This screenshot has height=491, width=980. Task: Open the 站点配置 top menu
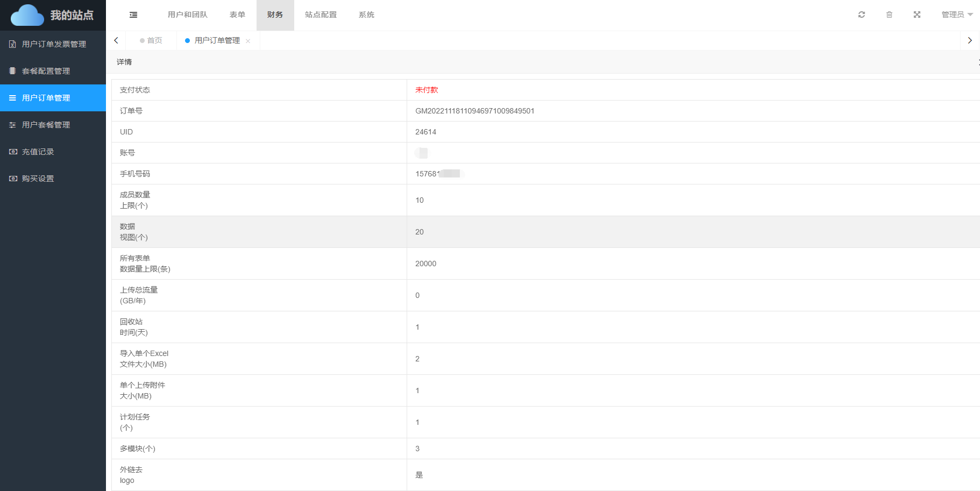(321, 15)
